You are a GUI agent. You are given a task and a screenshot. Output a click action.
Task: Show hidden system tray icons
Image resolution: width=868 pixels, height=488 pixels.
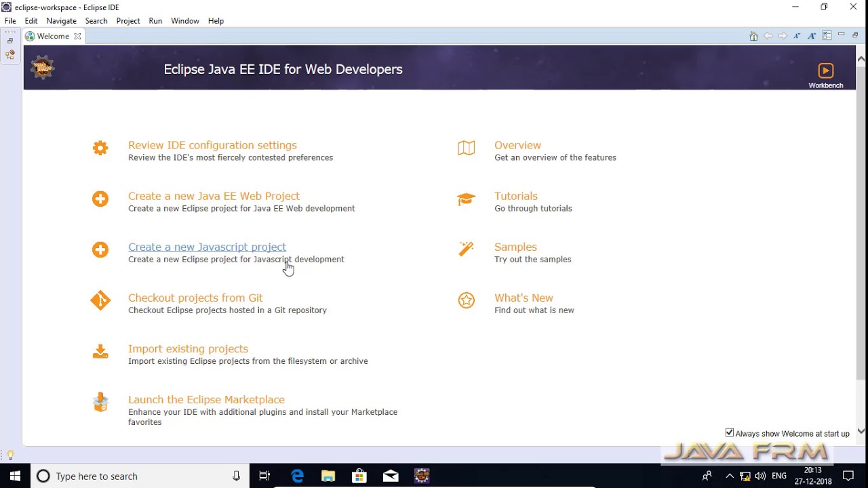point(730,476)
